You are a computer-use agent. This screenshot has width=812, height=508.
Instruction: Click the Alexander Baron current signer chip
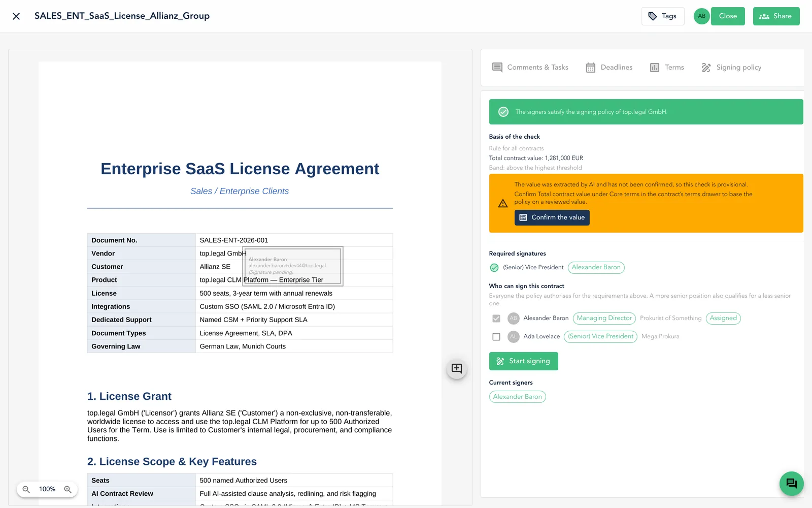518,397
